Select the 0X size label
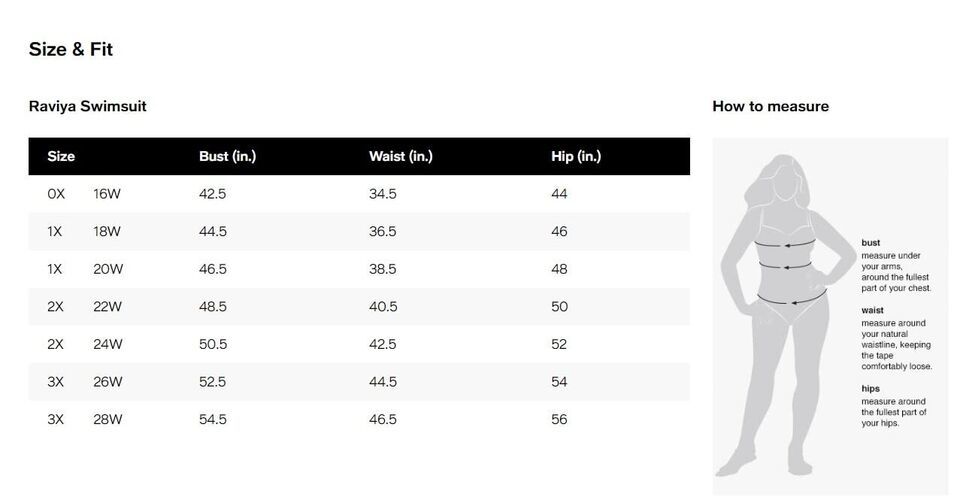960x500 pixels. [x=56, y=193]
